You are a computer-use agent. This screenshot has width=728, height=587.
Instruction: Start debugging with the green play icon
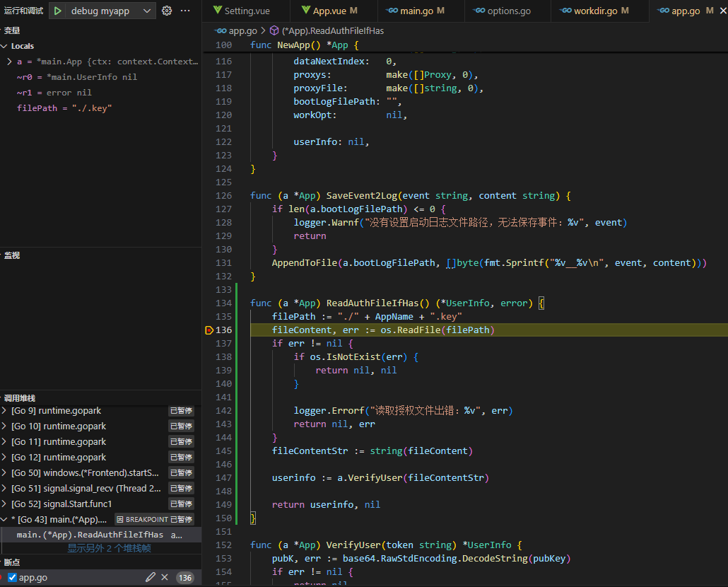(x=58, y=11)
